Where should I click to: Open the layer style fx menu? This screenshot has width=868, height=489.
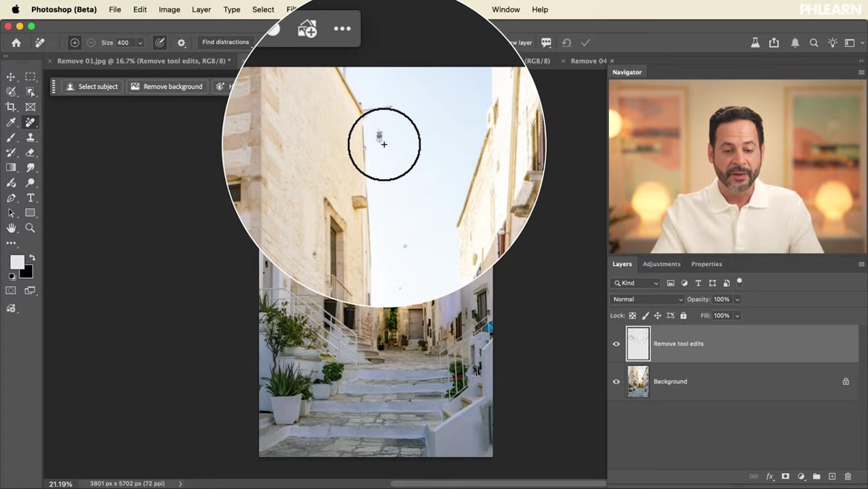(x=770, y=477)
